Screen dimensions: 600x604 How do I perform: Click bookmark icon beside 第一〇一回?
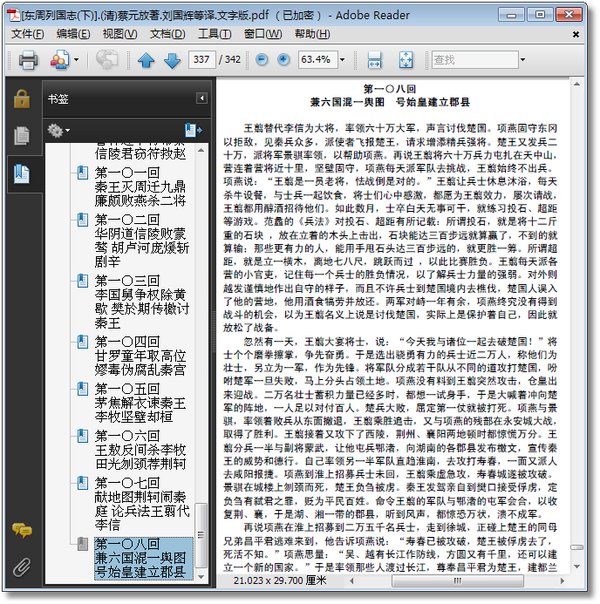82,173
